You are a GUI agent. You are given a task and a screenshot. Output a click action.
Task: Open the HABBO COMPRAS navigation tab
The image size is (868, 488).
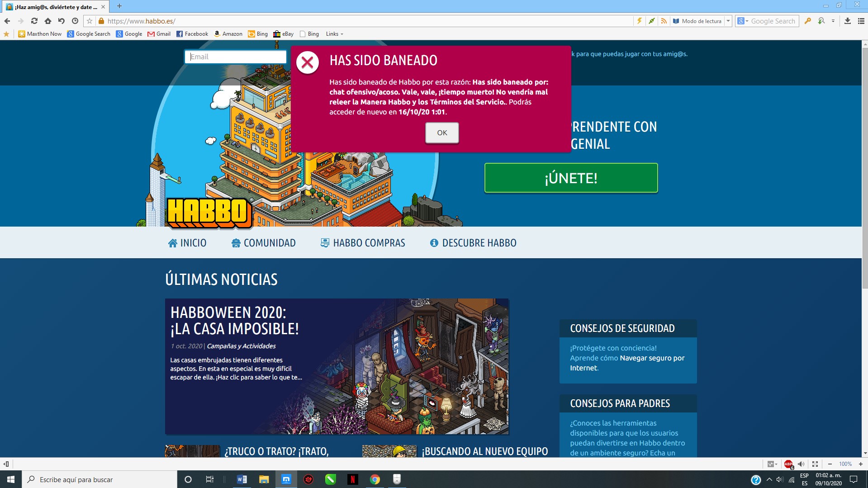click(x=363, y=243)
